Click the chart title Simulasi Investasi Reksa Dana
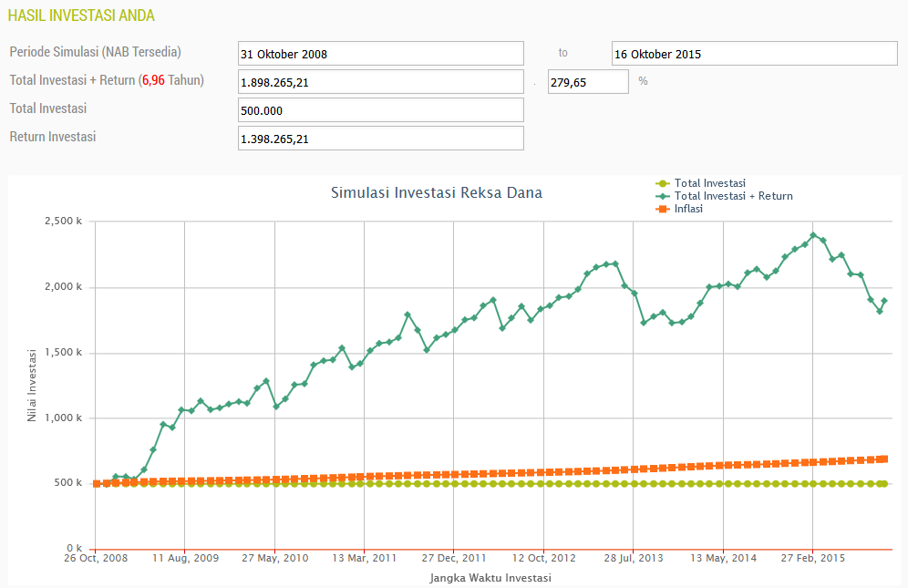This screenshot has width=908, height=588. (x=437, y=193)
